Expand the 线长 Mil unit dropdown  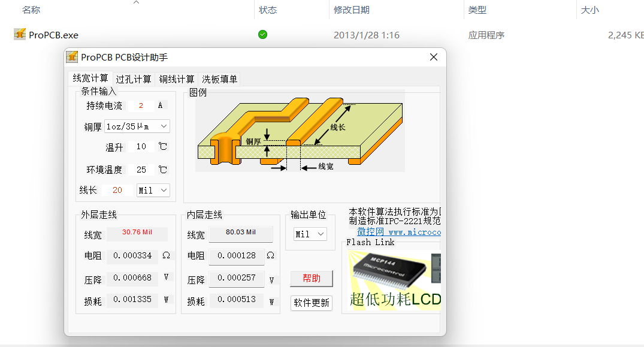[x=153, y=191]
